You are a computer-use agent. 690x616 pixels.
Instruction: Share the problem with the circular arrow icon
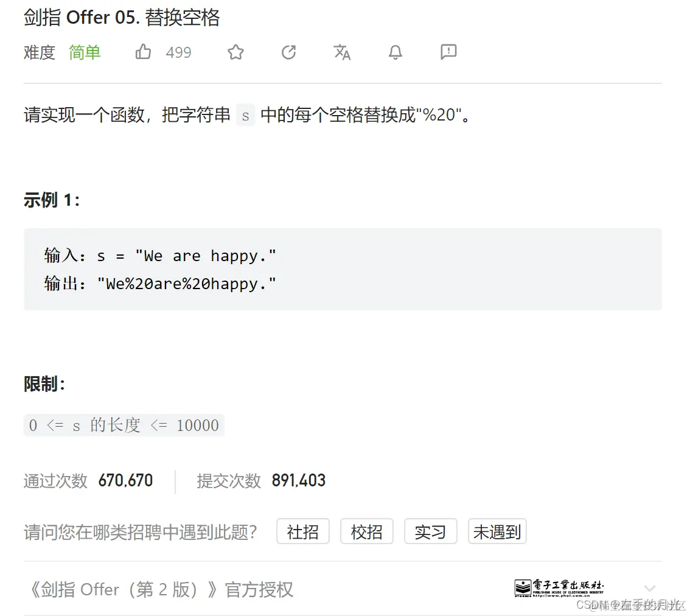pyautogui.click(x=288, y=52)
